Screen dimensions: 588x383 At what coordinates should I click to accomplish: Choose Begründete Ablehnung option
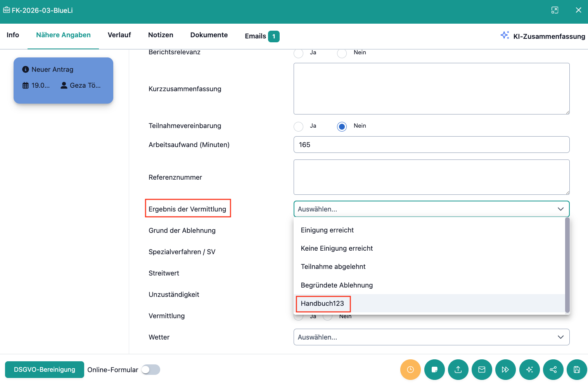click(429, 285)
